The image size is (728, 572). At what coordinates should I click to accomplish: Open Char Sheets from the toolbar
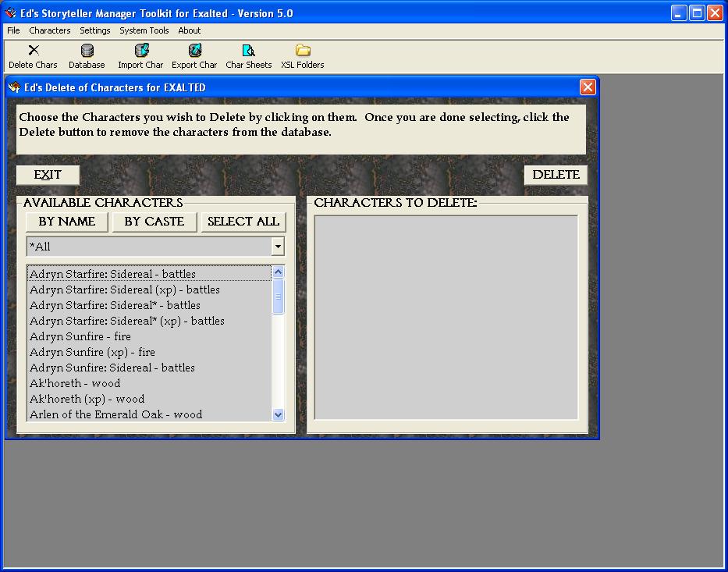click(x=249, y=57)
